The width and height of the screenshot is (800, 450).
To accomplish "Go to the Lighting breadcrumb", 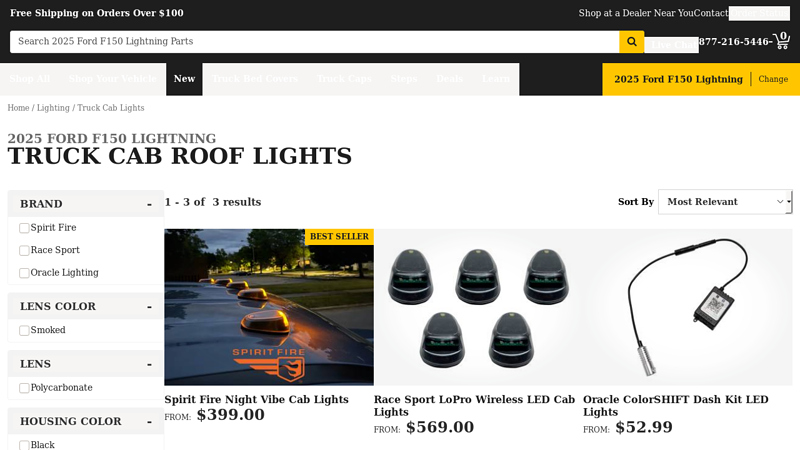I will pos(53,108).
